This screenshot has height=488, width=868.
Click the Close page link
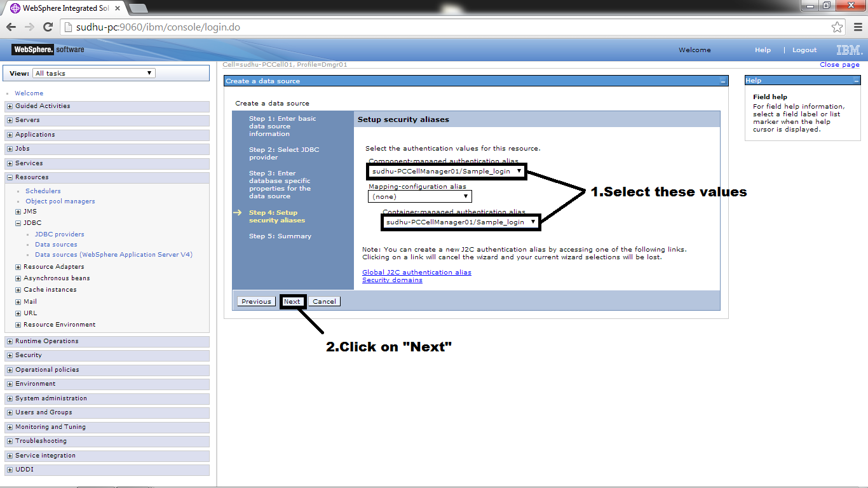pyautogui.click(x=839, y=64)
